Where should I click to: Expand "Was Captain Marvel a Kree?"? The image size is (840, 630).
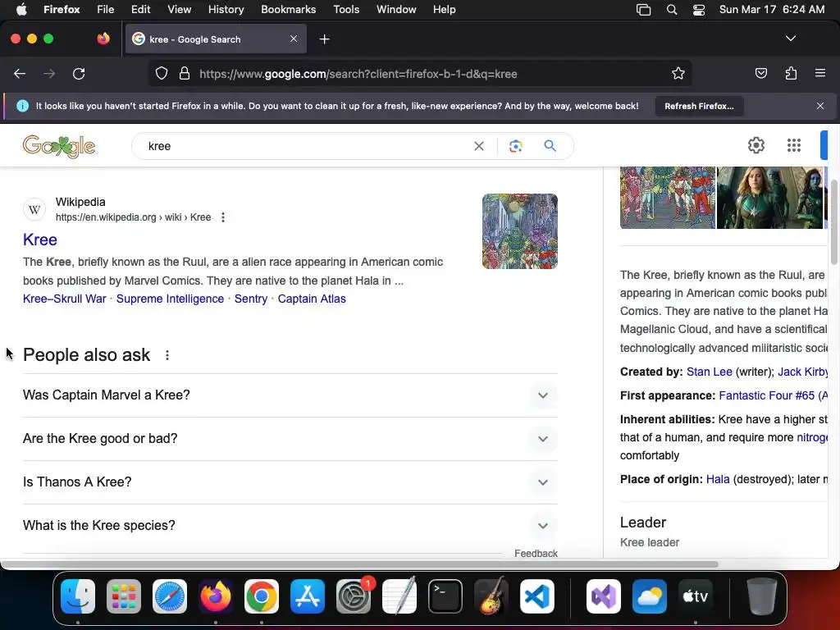click(290, 395)
